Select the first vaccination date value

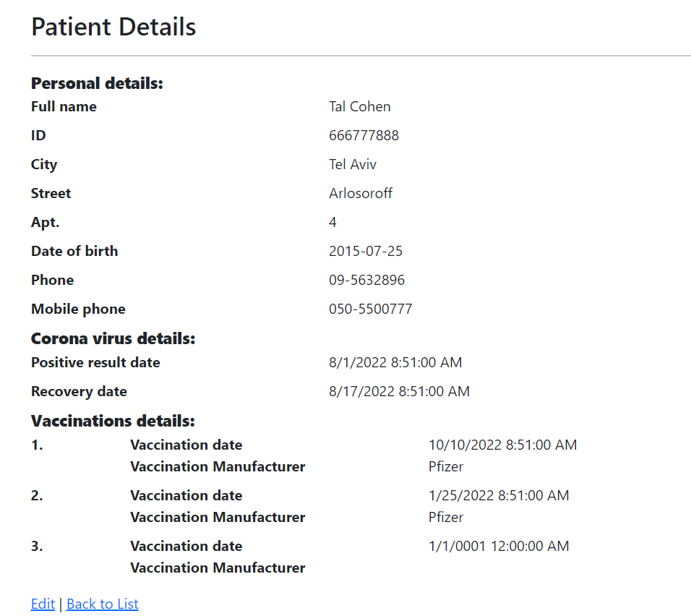pyautogui.click(x=502, y=445)
